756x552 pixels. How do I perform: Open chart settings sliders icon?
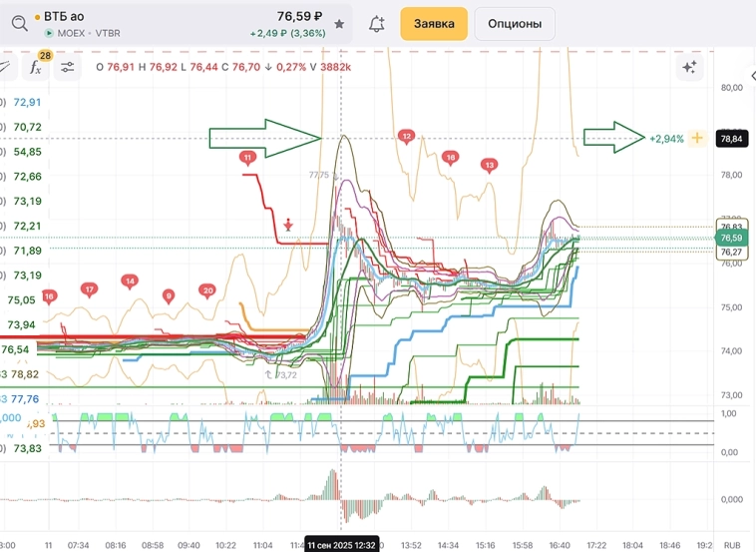click(68, 68)
